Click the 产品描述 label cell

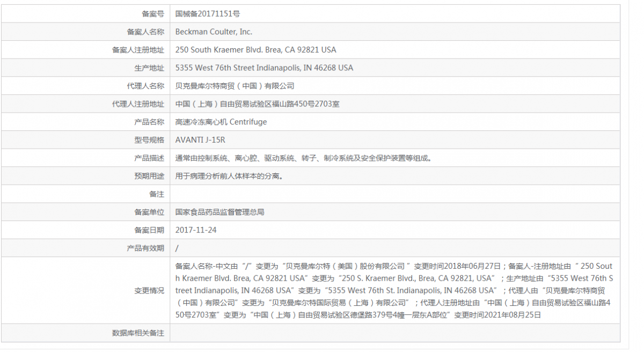tap(149, 158)
